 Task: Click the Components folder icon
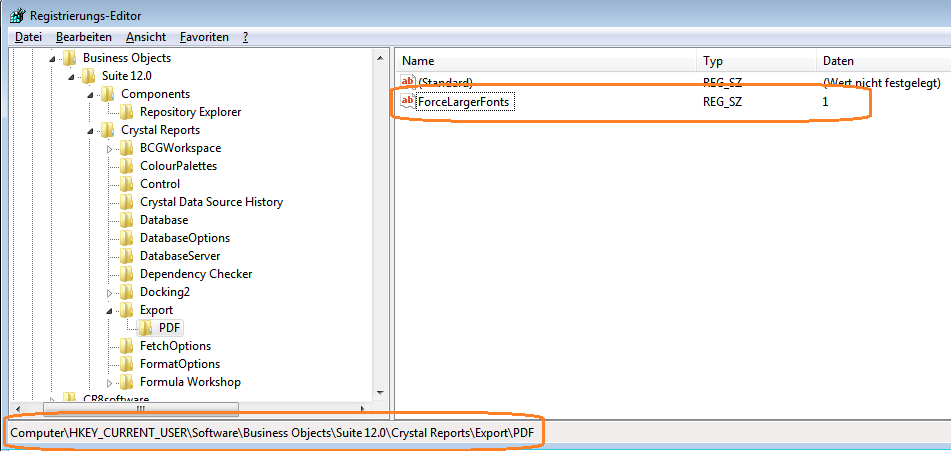click(x=107, y=94)
